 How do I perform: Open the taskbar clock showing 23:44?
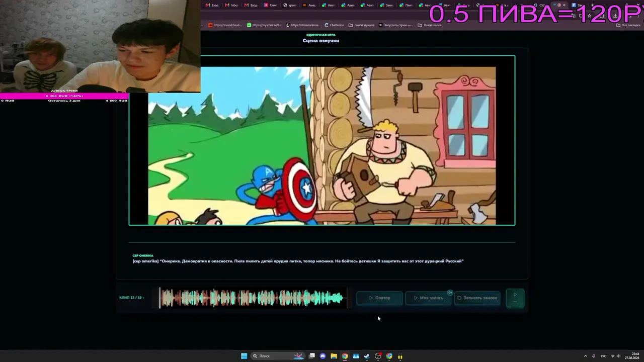pos(632,356)
